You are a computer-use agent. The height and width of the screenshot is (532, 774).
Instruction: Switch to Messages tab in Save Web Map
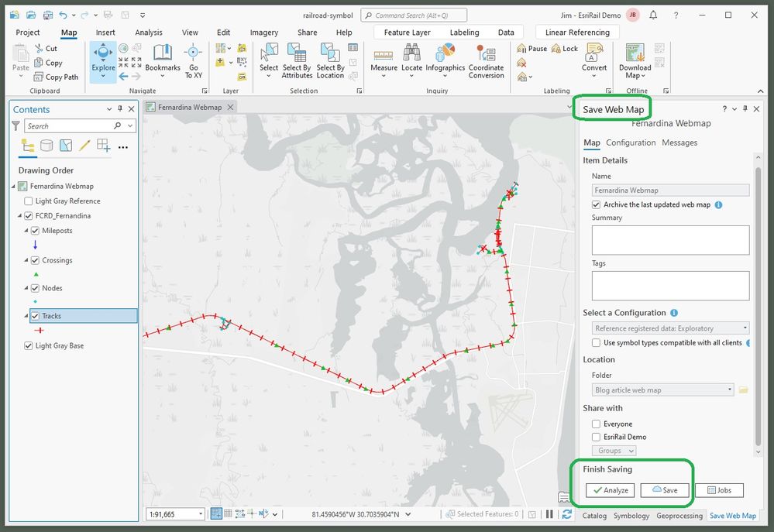point(679,142)
